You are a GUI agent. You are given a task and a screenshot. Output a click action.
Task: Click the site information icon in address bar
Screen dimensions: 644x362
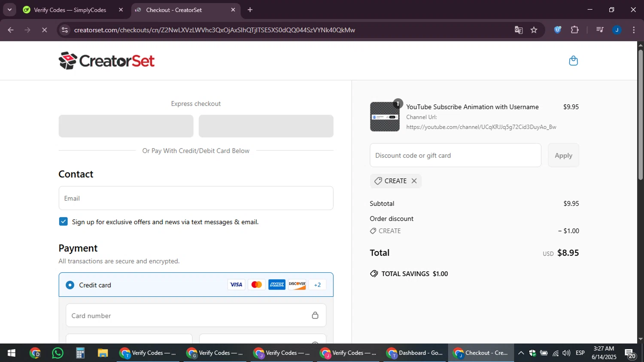65,30
